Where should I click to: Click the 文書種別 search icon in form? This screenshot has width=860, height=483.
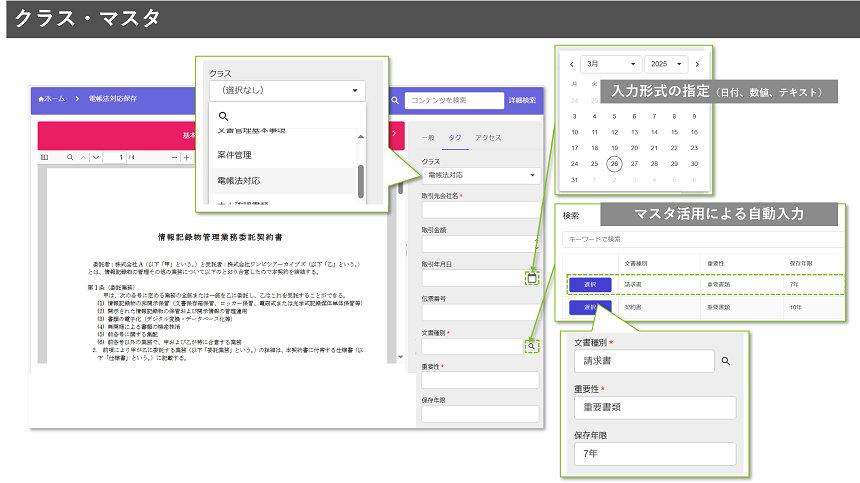(531, 346)
